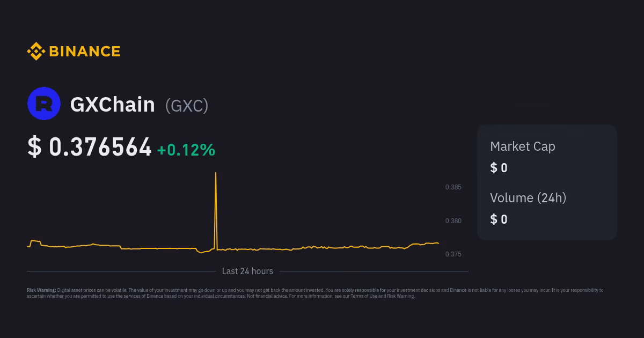Click the yellow Binance emblem top left
Screen dimensions: 644x338
[36, 51]
